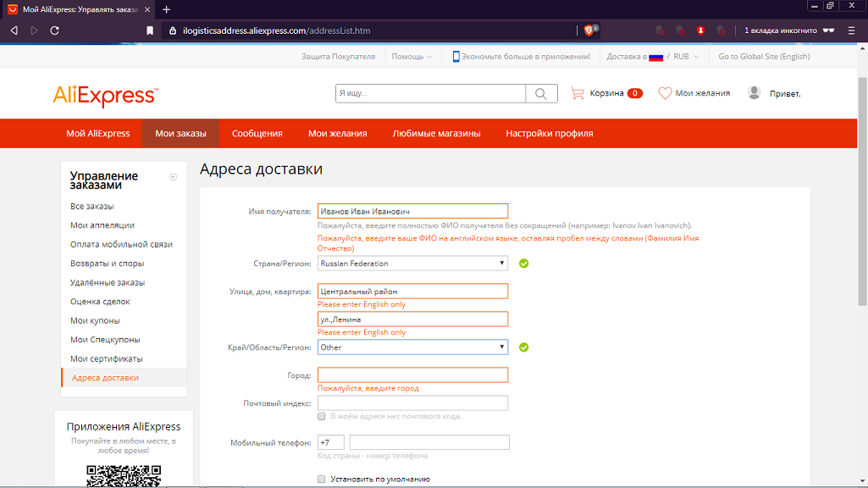868x488 pixels.
Task: Open the Доставка в / RUB selector
Action: click(x=653, y=57)
